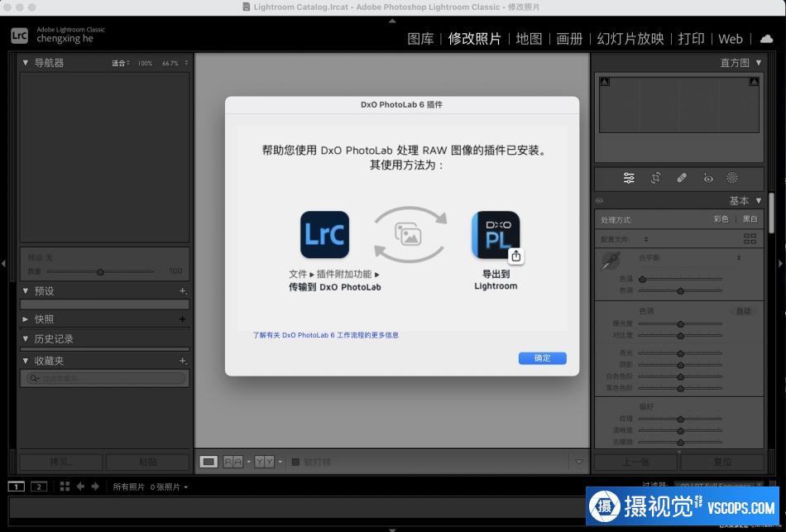786x532 pixels.
Task: Open the cloud sync status icon
Action: (x=766, y=39)
